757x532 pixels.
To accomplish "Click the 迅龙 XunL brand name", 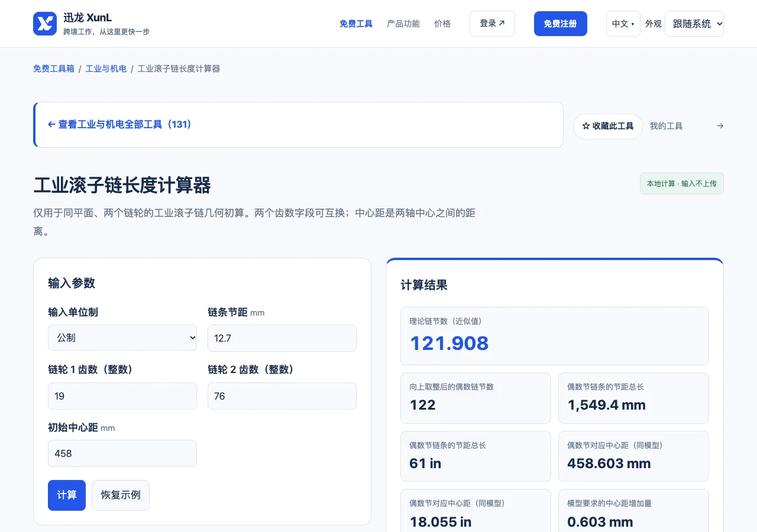I will (x=88, y=18).
